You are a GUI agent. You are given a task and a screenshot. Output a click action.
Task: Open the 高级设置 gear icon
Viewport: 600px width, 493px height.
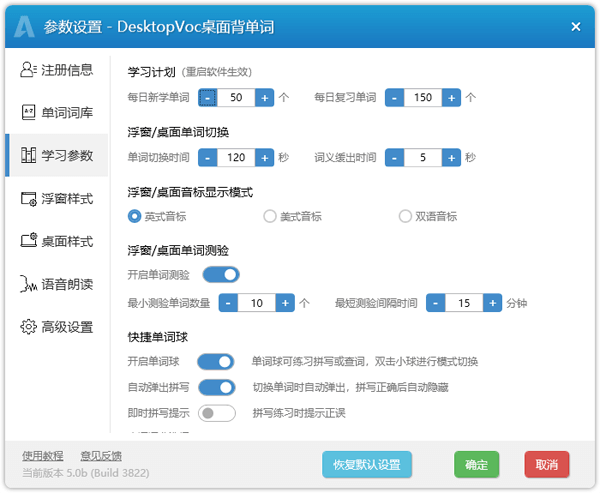click(x=28, y=327)
